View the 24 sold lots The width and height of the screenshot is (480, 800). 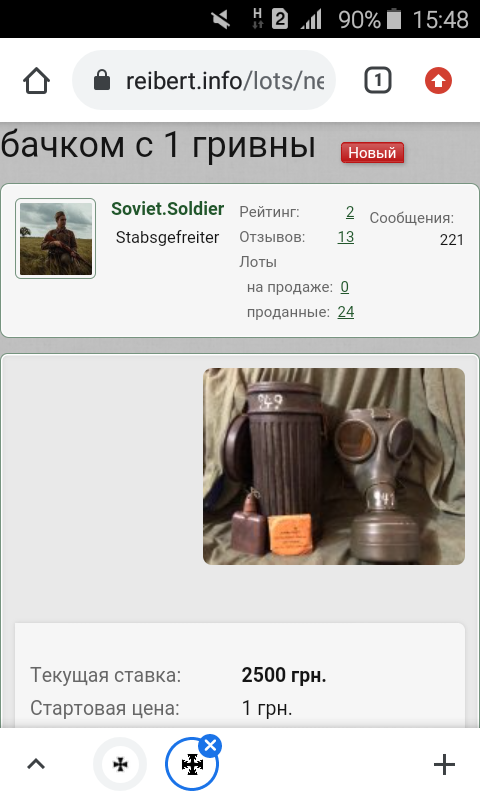(x=345, y=312)
